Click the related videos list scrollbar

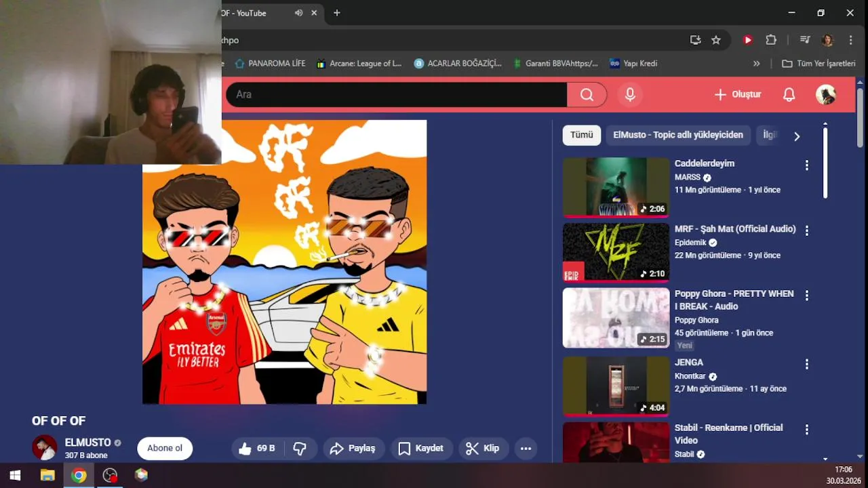tap(825, 163)
